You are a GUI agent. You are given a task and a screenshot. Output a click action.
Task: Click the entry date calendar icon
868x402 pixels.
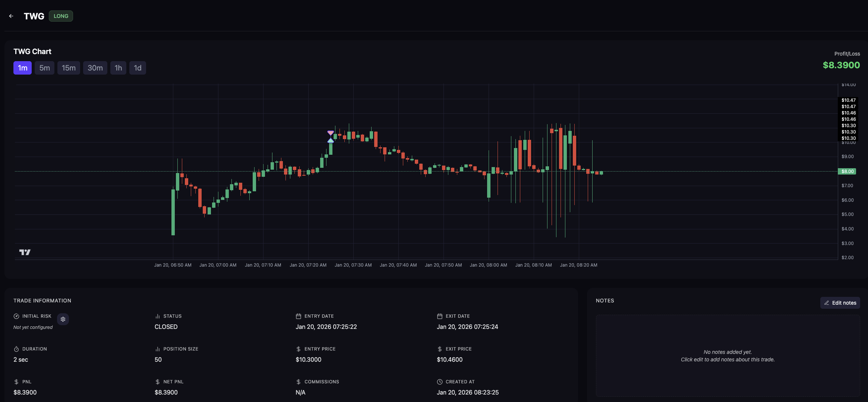(299, 316)
